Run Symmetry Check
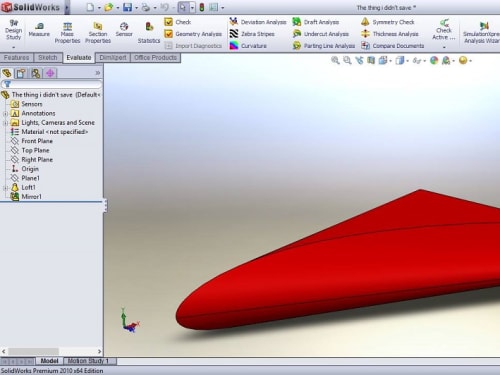 [388, 22]
